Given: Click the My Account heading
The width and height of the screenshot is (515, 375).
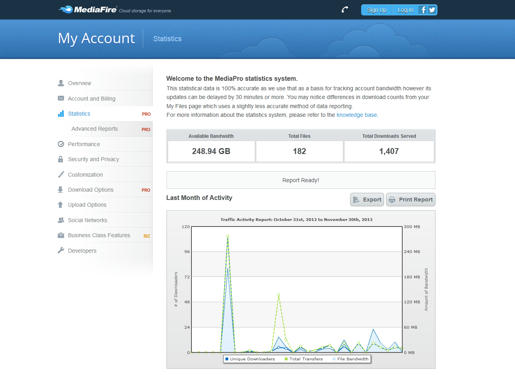Looking at the screenshot, I should pos(96,38).
